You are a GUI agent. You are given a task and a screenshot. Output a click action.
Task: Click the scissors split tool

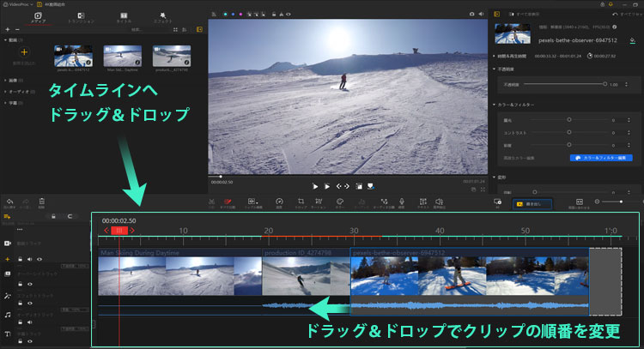(211, 203)
